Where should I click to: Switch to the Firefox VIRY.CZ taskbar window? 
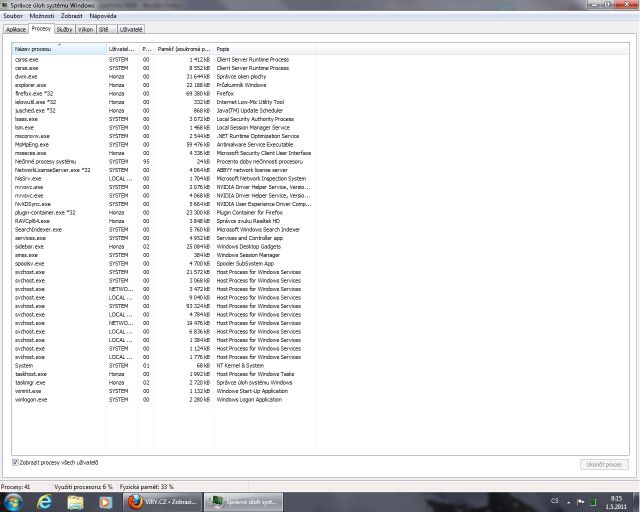coord(162,502)
